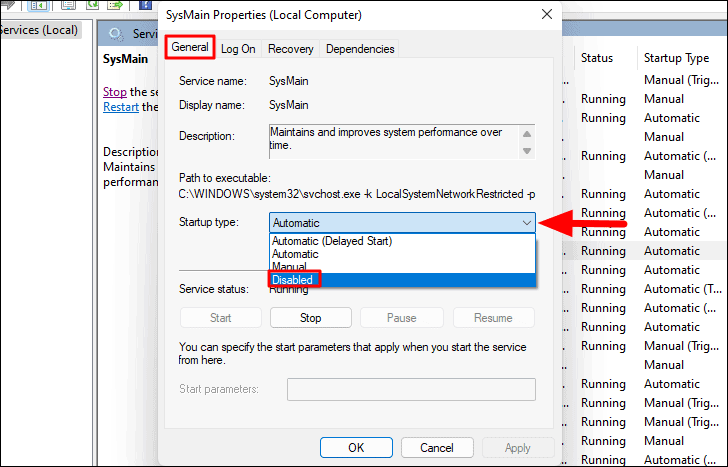
Task: Click the Restart the service link
Action: pos(121,107)
